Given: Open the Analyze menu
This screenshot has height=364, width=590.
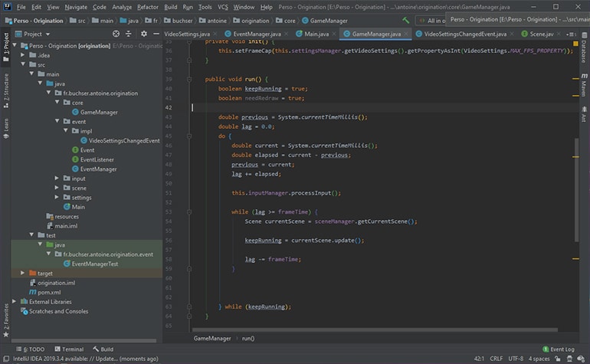Looking at the screenshot, I should (122, 7).
